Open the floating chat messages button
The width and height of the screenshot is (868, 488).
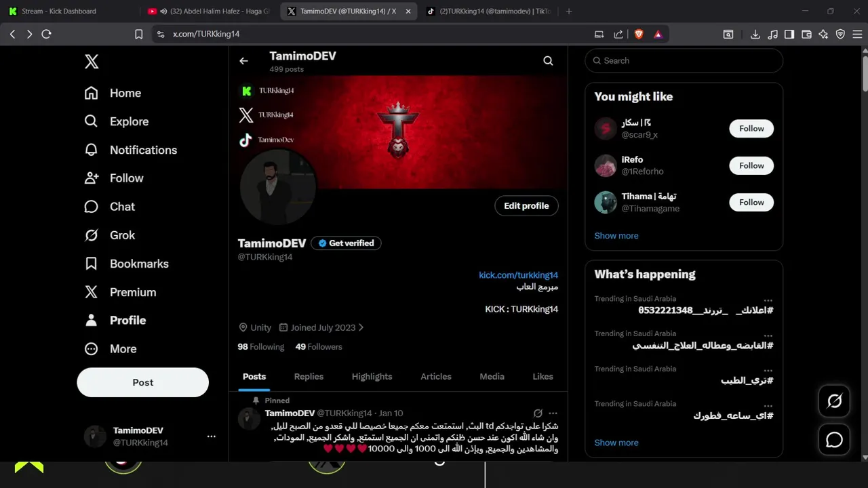834,440
